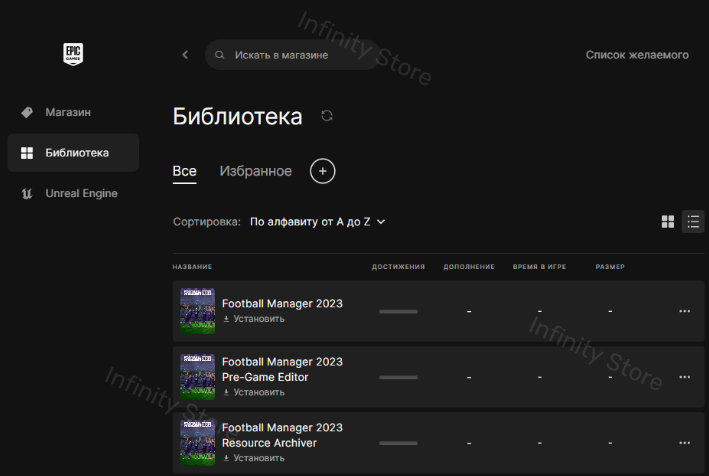Image resolution: width=709 pixels, height=476 pixels.
Task: Switch to the Избранное tab
Action: pyautogui.click(x=255, y=171)
